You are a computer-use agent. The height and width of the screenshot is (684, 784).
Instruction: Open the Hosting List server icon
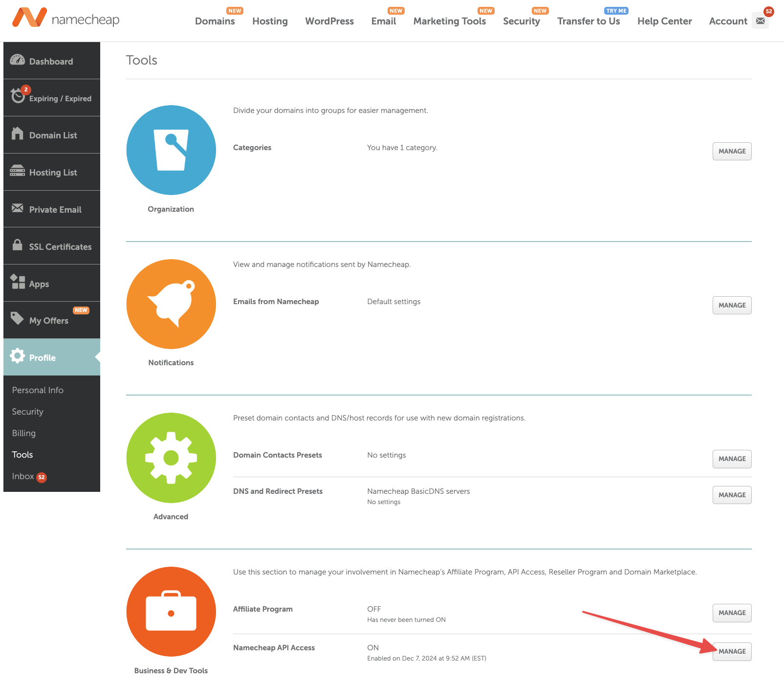[x=18, y=172]
